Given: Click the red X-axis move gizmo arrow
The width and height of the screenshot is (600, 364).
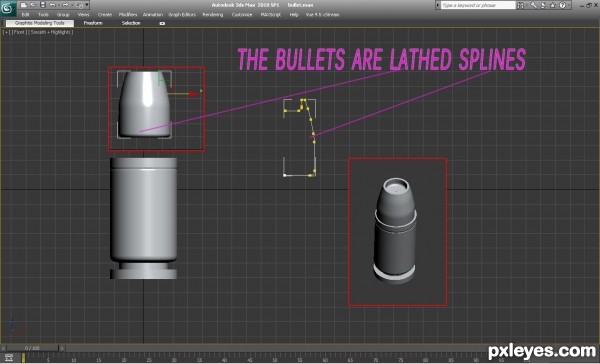Looking at the screenshot, I should 193,94.
